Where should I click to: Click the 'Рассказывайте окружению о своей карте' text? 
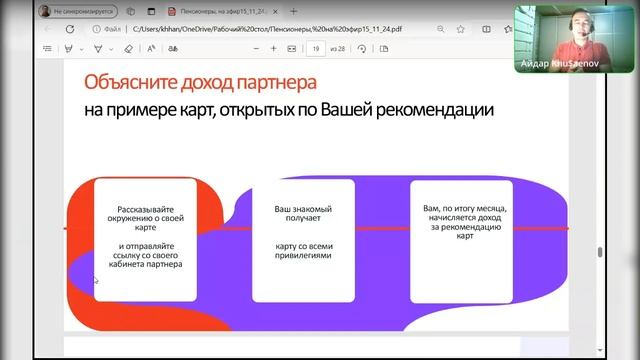145,218
